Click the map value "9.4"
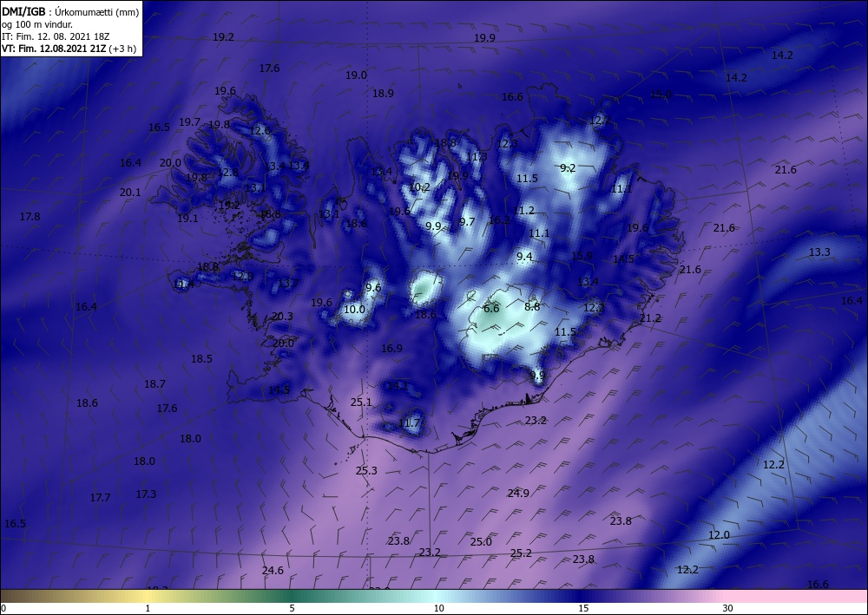 525,257
